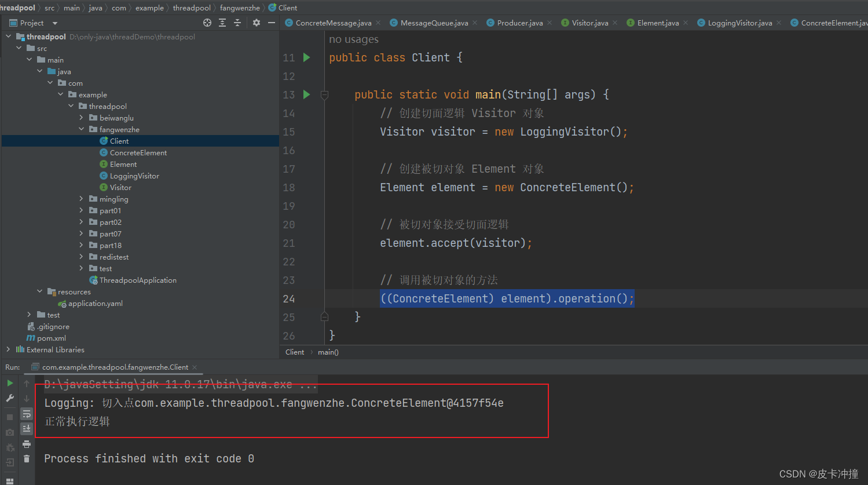Image resolution: width=868 pixels, height=485 pixels.
Task: Click fold marker at line 25 closing brace
Action: point(325,317)
